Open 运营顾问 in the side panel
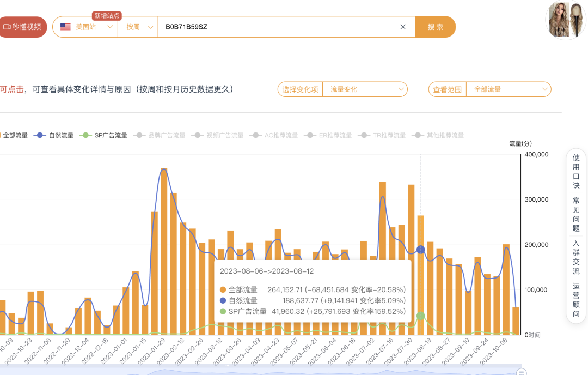The height and width of the screenshot is (375, 588). 576,300
